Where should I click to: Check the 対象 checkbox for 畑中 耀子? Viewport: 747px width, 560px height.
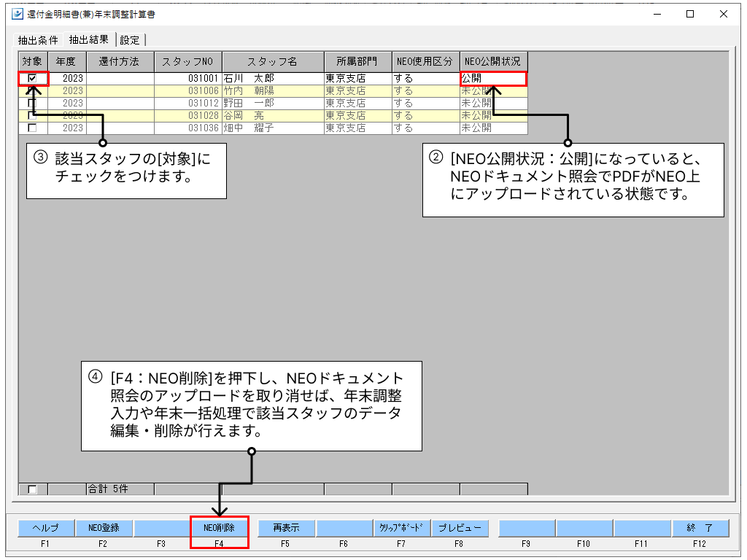pos(32,128)
